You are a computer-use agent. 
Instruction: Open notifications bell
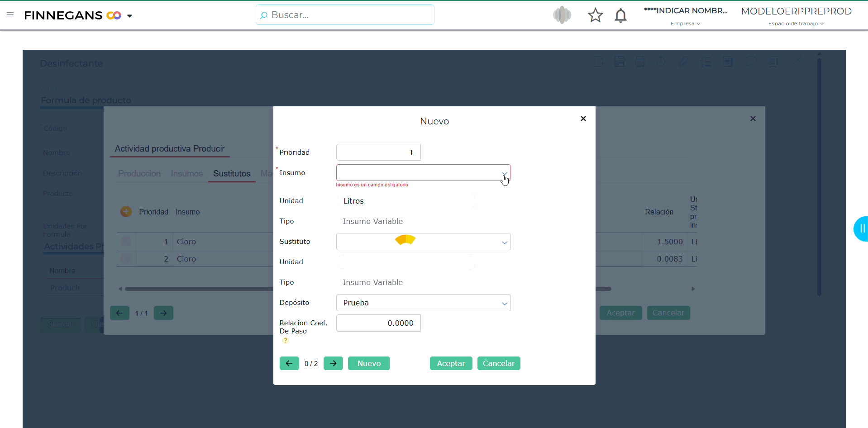(620, 15)
